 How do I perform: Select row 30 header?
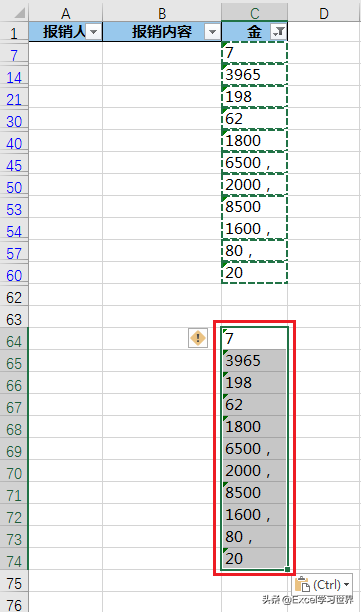point(14,121)
